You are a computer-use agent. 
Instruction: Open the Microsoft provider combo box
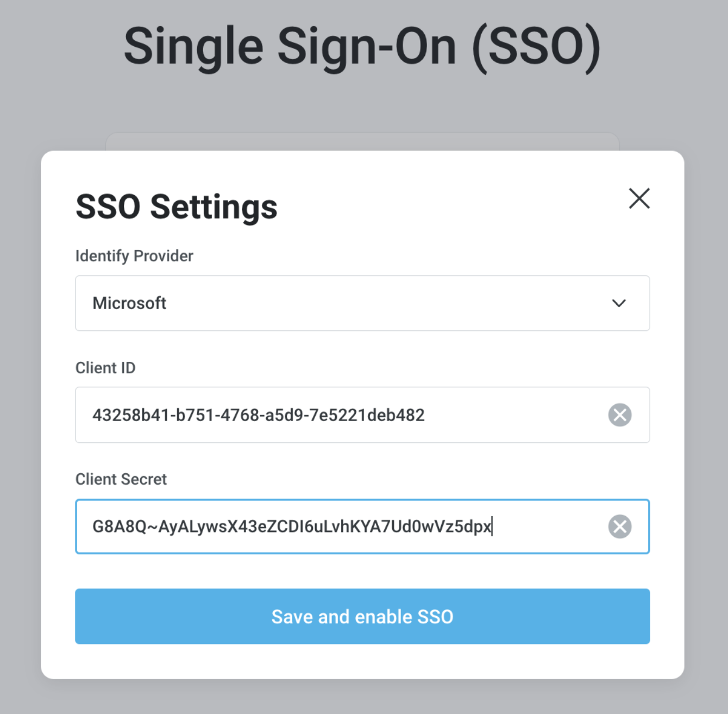tap(362, 303)
